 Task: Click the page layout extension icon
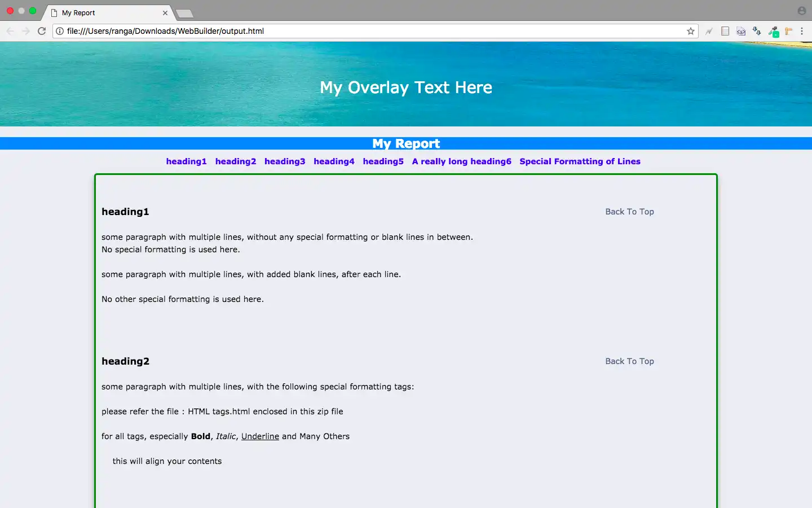point(725,31)
